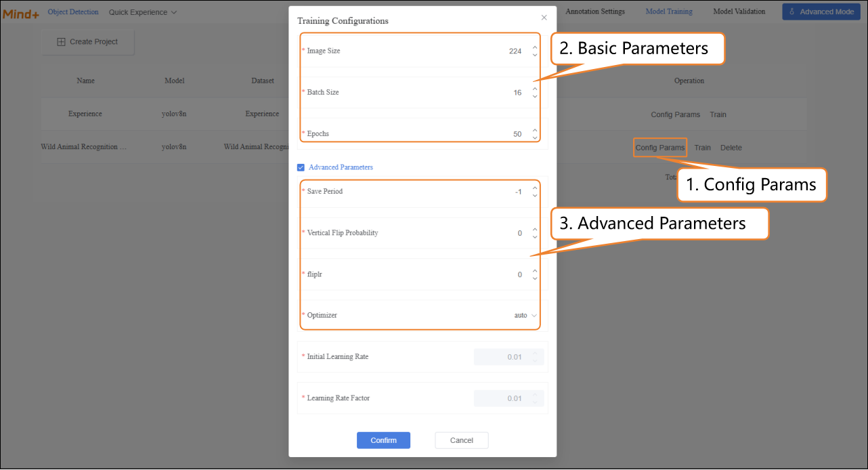This screenshot has height=470, width=868.
Task: Close the Training Configurations dialog
Action: coord(544,18)
